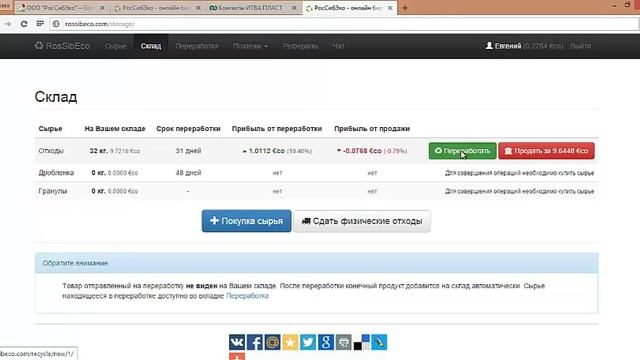Click the yellow star favorites icon
The image size is (640, 360).
pos(290,342)
